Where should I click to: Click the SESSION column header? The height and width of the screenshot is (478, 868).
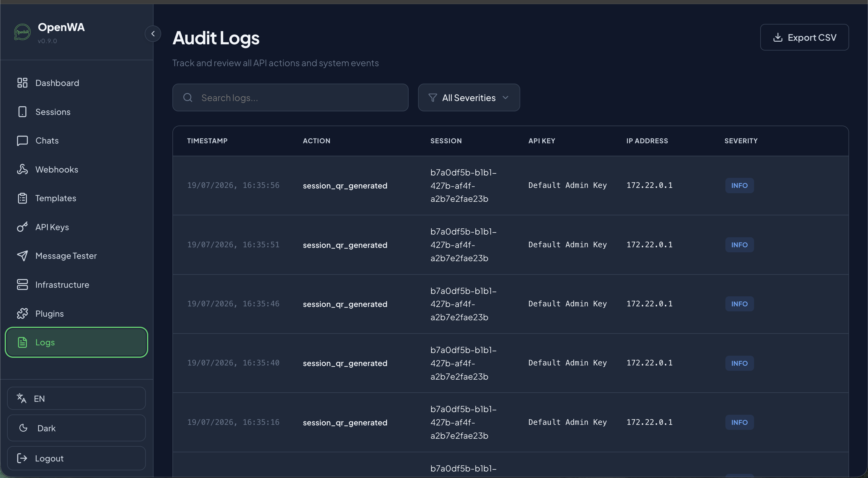point(446,141)
